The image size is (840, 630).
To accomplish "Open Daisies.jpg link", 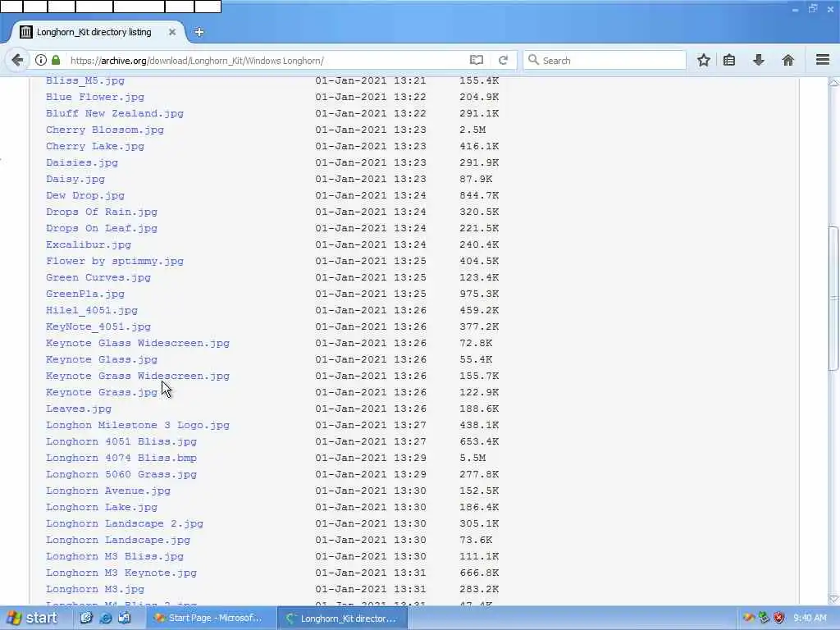I will pyautogui.click(x=82, y=162).
